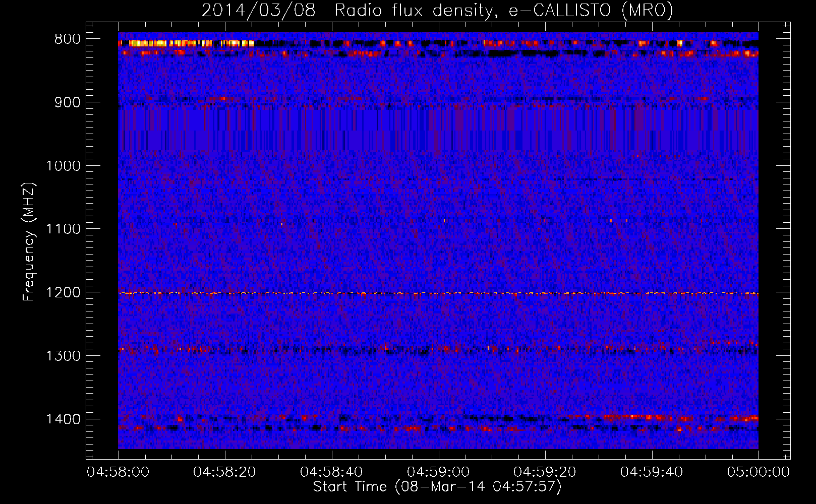Viewport: 816px width, 504px height.
Task: Click the 'Frequency (MHZ)' axis label
Action: tap(29, 242)
